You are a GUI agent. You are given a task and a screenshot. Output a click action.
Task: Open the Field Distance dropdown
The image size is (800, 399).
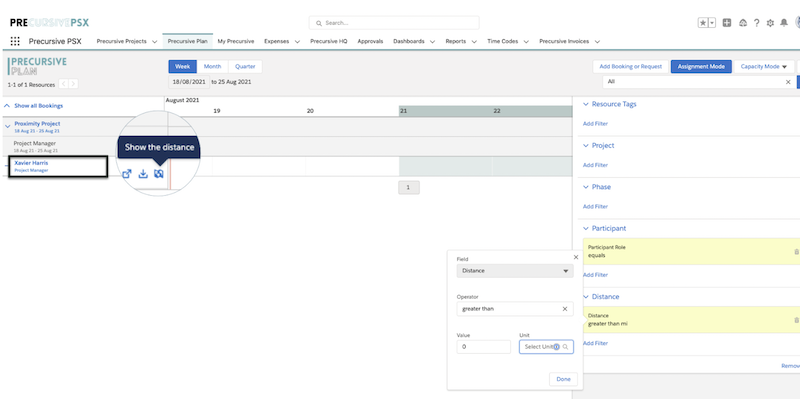click(x=515, y=271)
